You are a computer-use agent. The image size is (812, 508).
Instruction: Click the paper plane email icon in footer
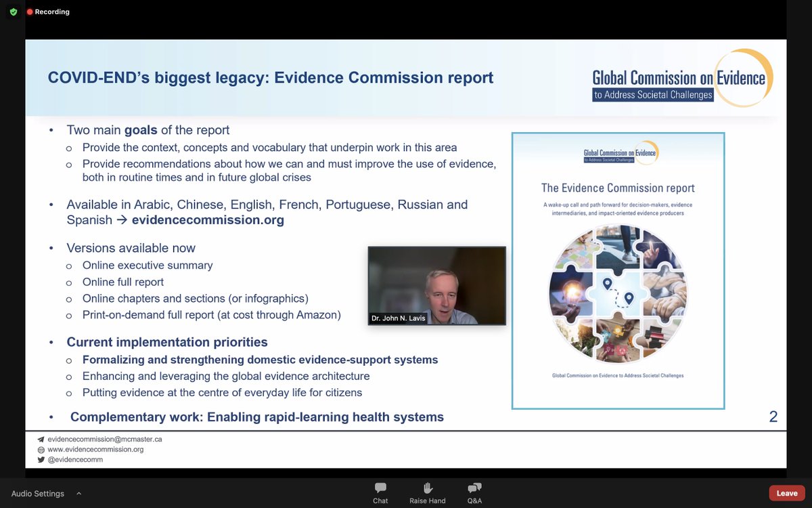pyautogui.click(x=41, y=439)
